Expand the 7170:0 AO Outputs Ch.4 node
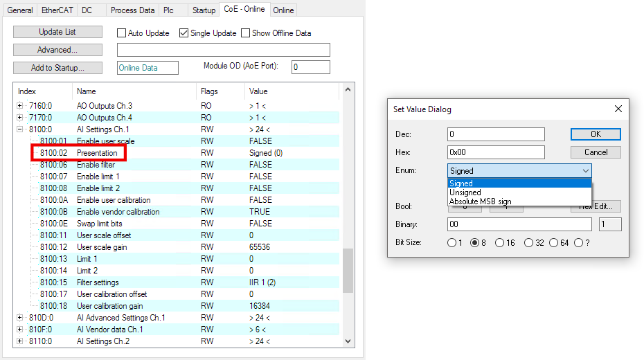Screen dimensions: 644x360 point(19,118)
